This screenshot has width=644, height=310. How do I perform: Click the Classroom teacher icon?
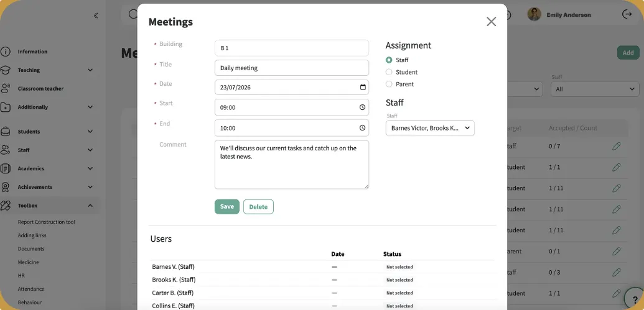tap(6, 89)
